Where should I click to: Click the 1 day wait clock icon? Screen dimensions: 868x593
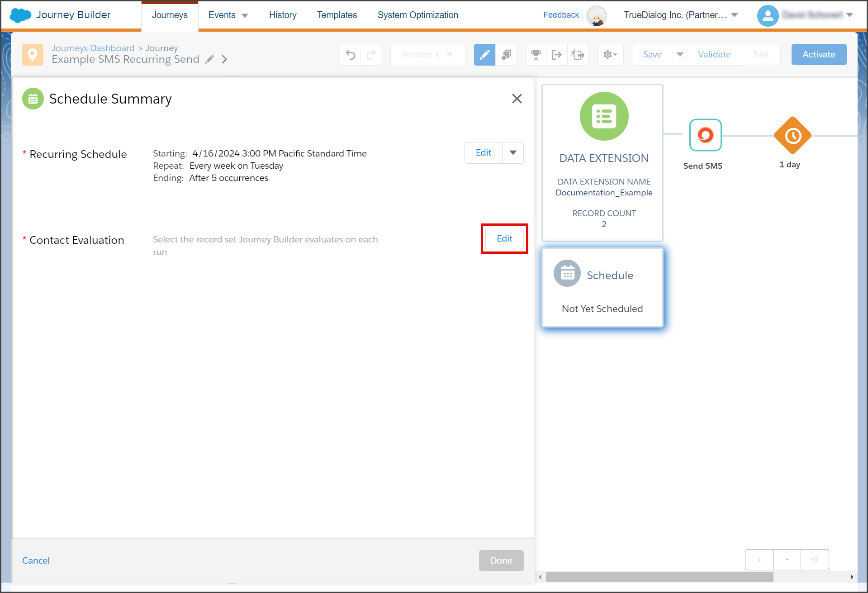(792, 135)
